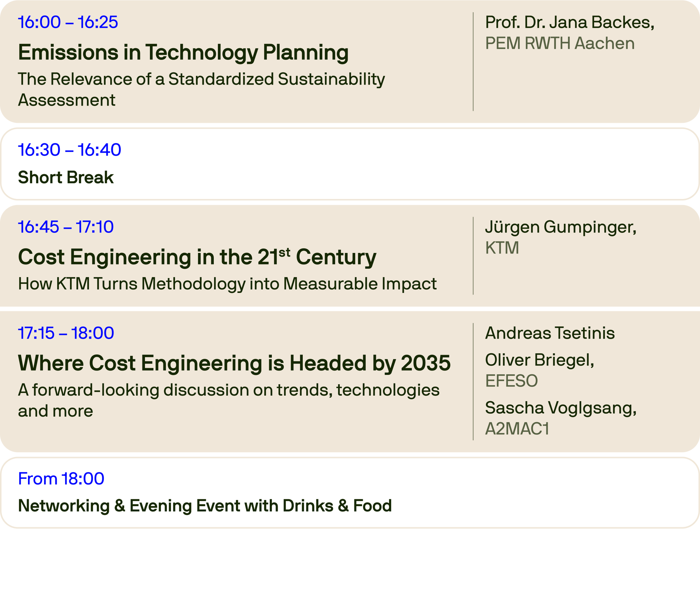Click the KTM company label under Gumpinger
Viewport: 700px width, 594px height.
502,248
